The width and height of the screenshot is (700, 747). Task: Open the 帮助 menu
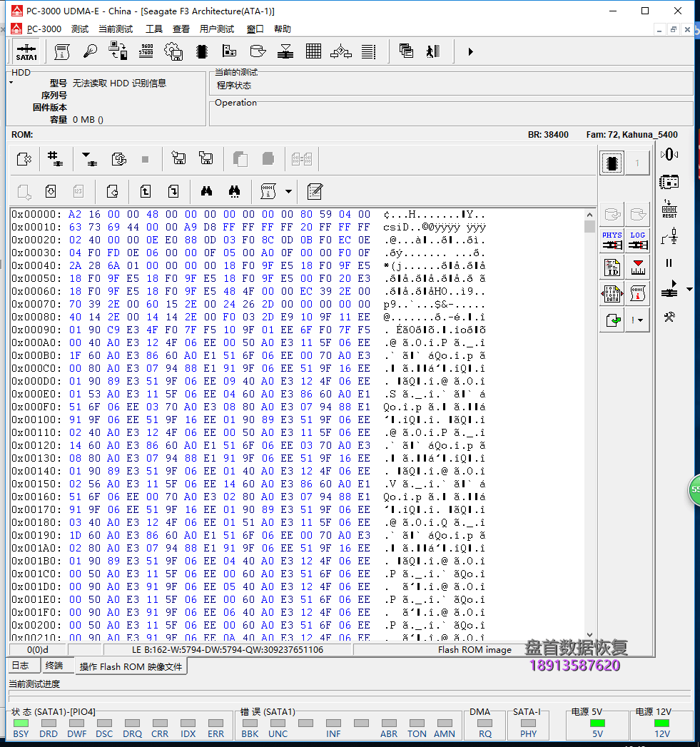pyautogui.click(x=283, y=29)
